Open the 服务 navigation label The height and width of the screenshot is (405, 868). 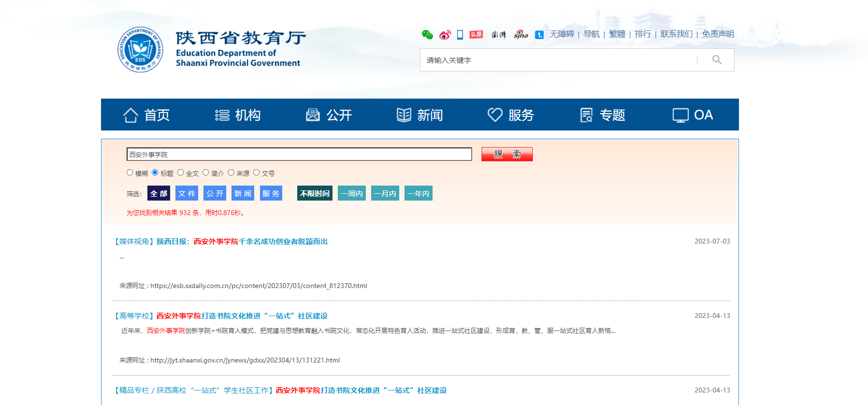[521, 115]
